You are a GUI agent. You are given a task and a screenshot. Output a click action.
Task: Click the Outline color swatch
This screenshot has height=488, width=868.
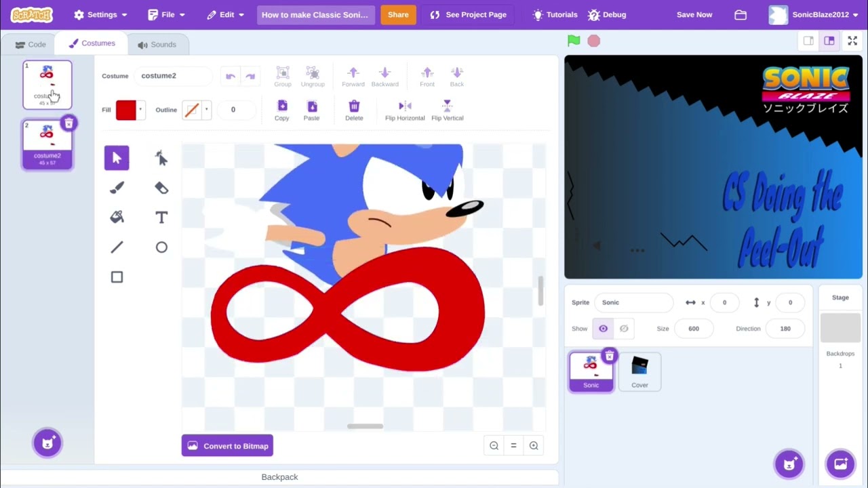(192, 110)
